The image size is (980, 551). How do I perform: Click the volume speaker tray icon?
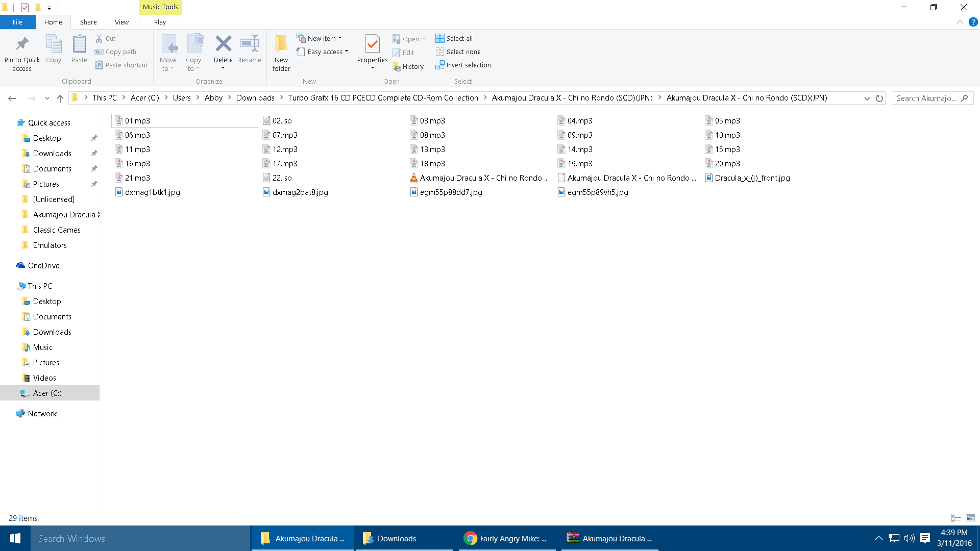(909, 538)
